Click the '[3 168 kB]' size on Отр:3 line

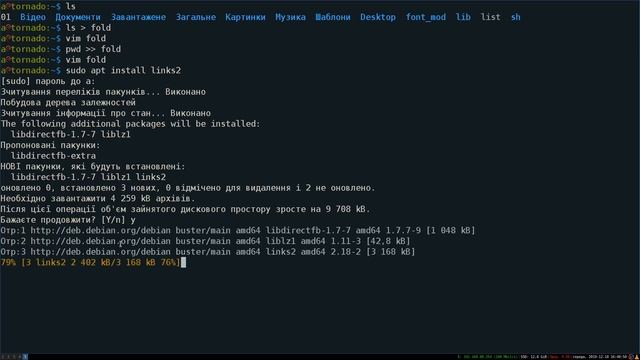point(391,252)
